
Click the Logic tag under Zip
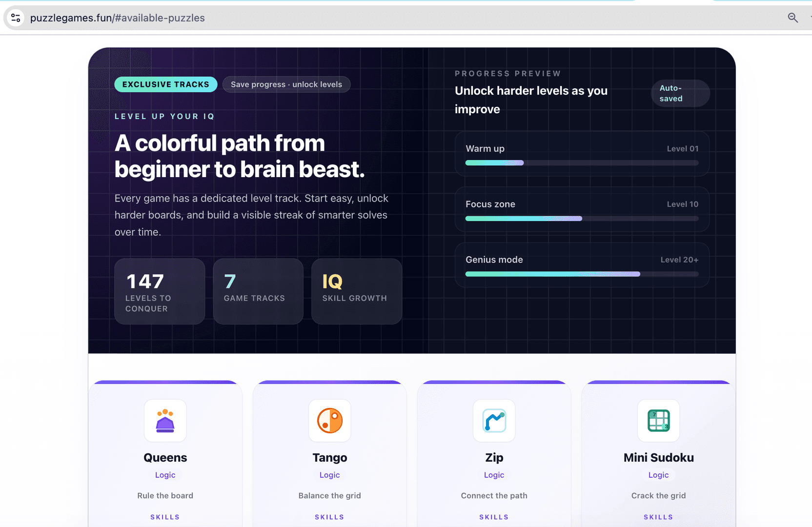[494, 475]
